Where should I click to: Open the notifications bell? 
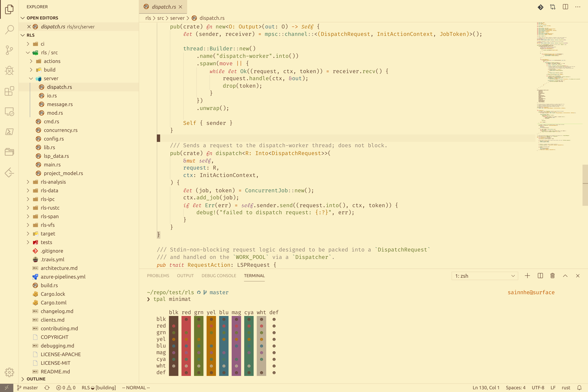pos(579,387)
